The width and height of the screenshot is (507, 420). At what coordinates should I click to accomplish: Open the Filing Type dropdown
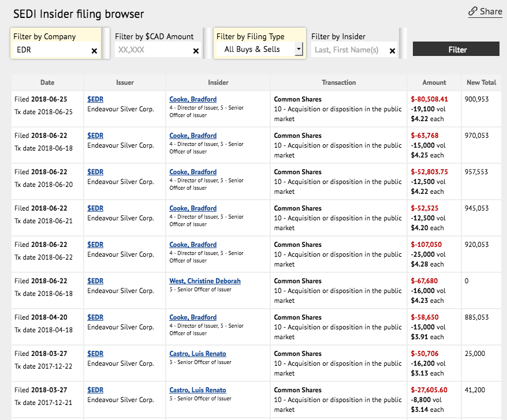coord(260,50)
